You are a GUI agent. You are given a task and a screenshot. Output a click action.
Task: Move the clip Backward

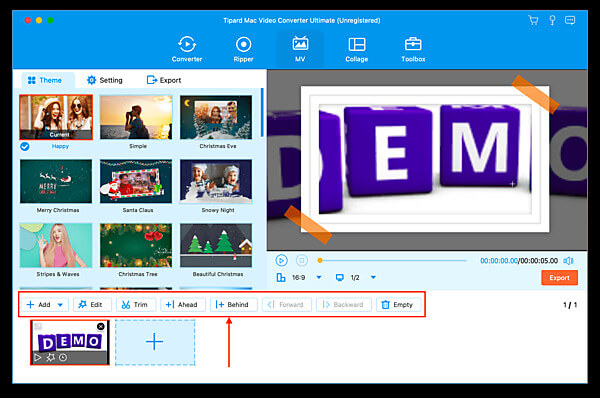click(x=343, y=305)
